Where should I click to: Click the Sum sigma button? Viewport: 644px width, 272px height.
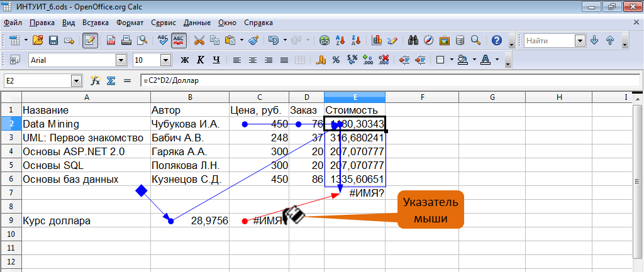[x=111, y=80]
